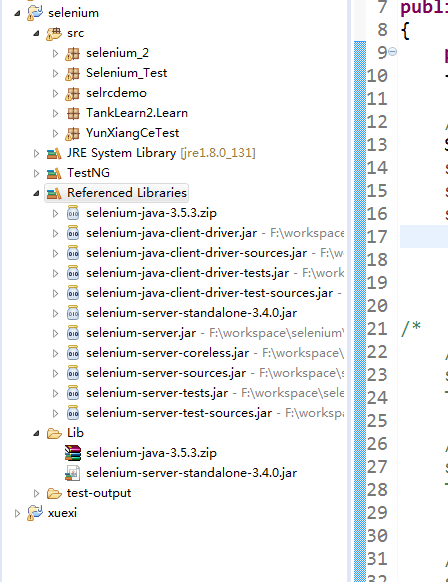Click WinRAR archive icon of selenium-java-3.5.3.zip in Lib
This screenshot has width=448, height=582.
(73, 453)
